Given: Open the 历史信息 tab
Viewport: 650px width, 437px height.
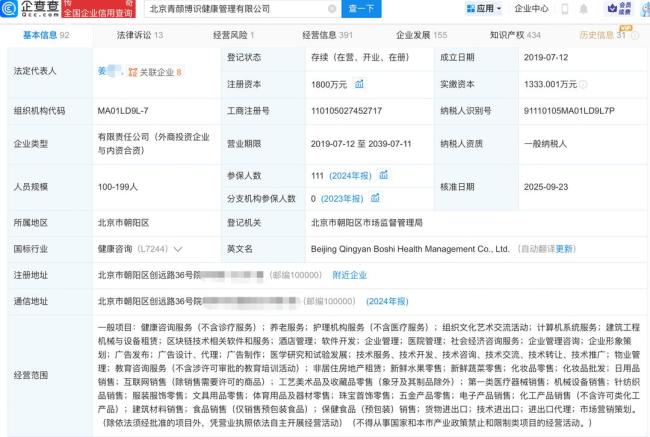Looking at the screenshot, I should click(602, 35).
